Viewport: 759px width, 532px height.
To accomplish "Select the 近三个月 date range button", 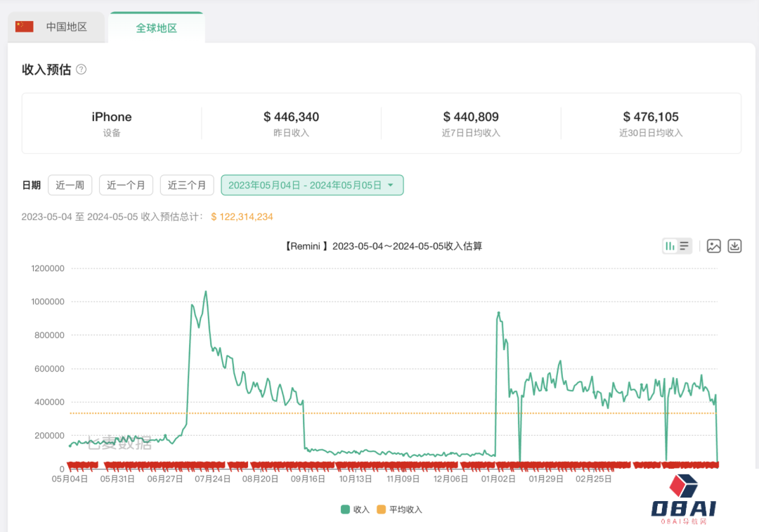I will pyautogui.click(x=187, y=185).
